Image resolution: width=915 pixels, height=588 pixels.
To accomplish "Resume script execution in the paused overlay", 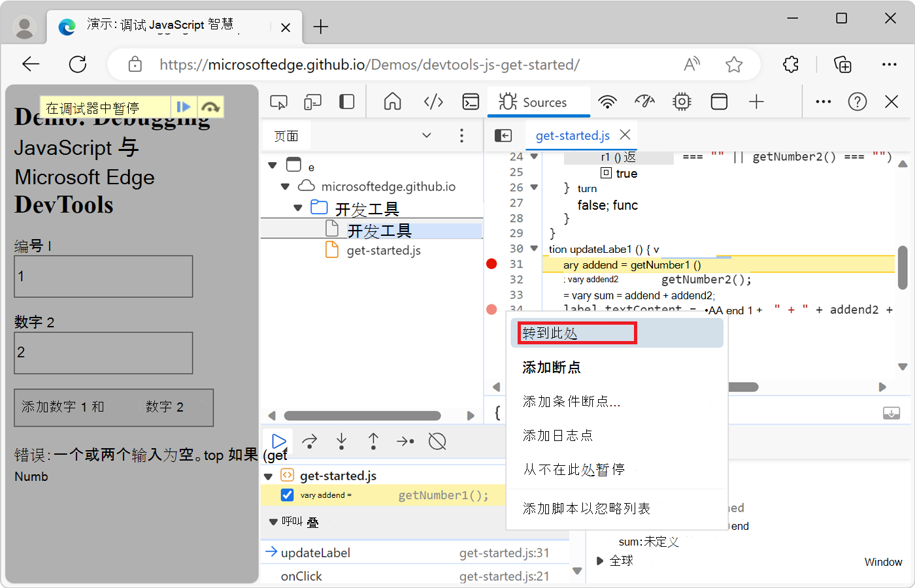I will tap(184, 107).
